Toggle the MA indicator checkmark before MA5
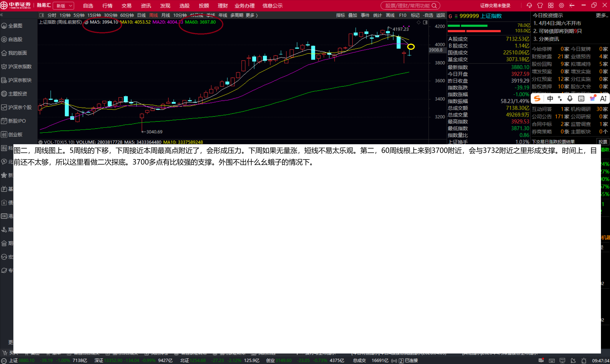This screenshot has height=364, width=610. coord(86,22)
